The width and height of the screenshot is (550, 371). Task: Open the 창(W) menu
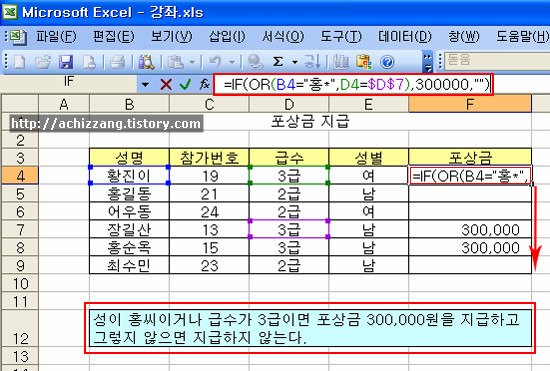(x=464, y=36)
